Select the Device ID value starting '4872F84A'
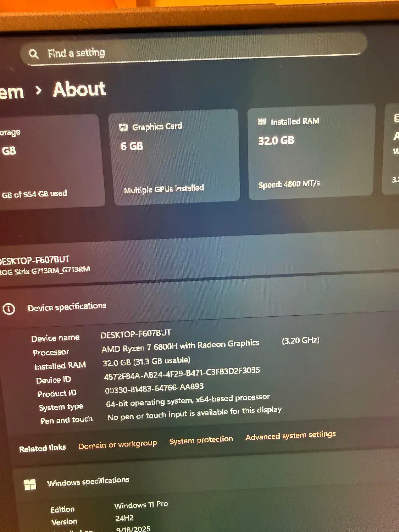Image resolution: width=399 pixels, height=532 pixels. pos(182,373)
